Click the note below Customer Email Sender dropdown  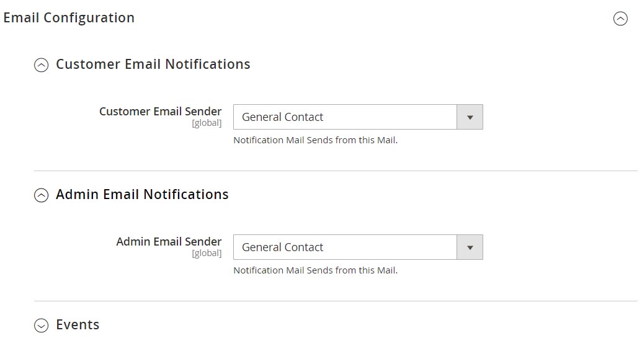[315, 140]
